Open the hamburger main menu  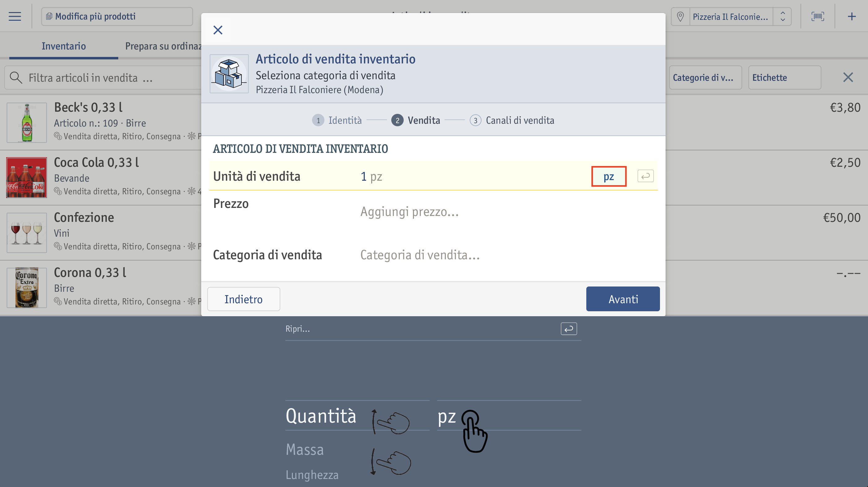point(15,16)
